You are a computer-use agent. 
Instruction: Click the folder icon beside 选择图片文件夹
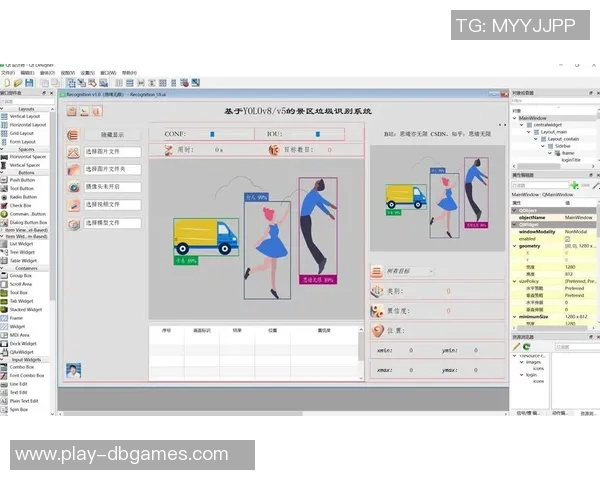pos(73,169)
